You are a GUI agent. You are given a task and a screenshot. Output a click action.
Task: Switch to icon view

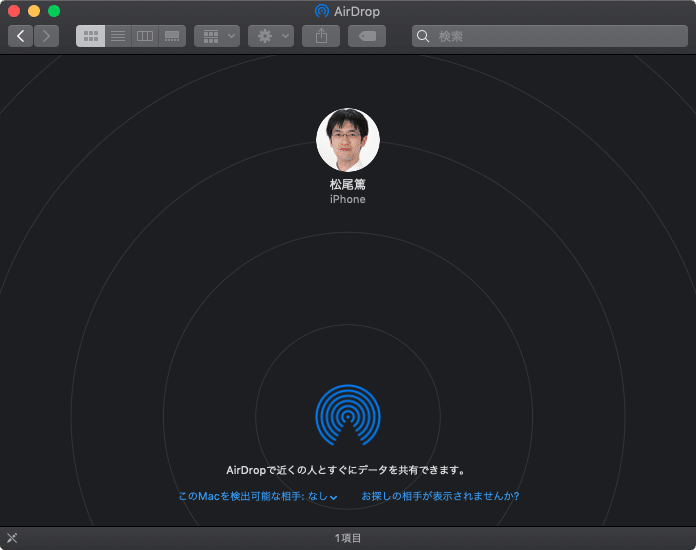point(91,36)
